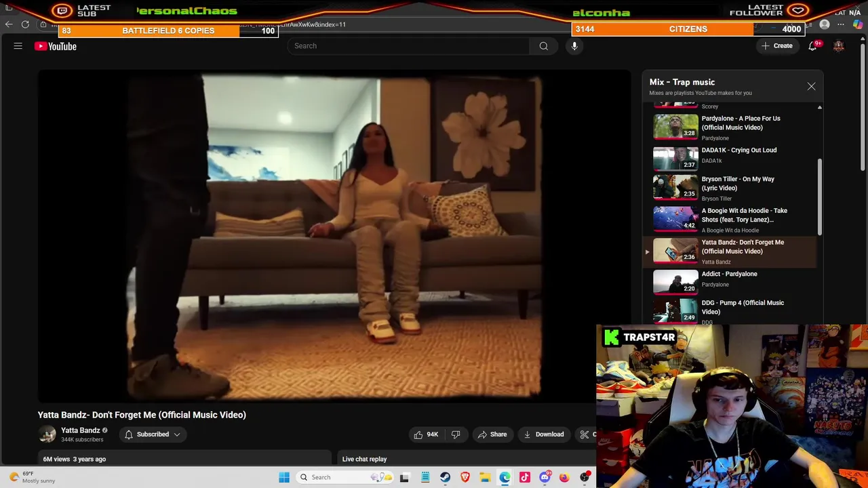This screenshot has width=868, height=488.
Task: Go to the YouTube home logo
Action: pos(56,46)
